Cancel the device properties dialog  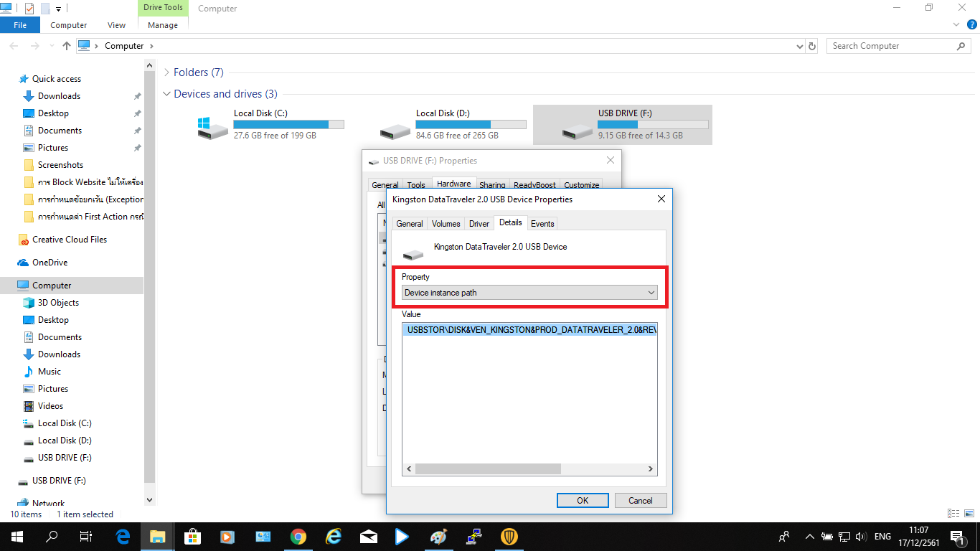pyautogui.click(x=640, y=501)
